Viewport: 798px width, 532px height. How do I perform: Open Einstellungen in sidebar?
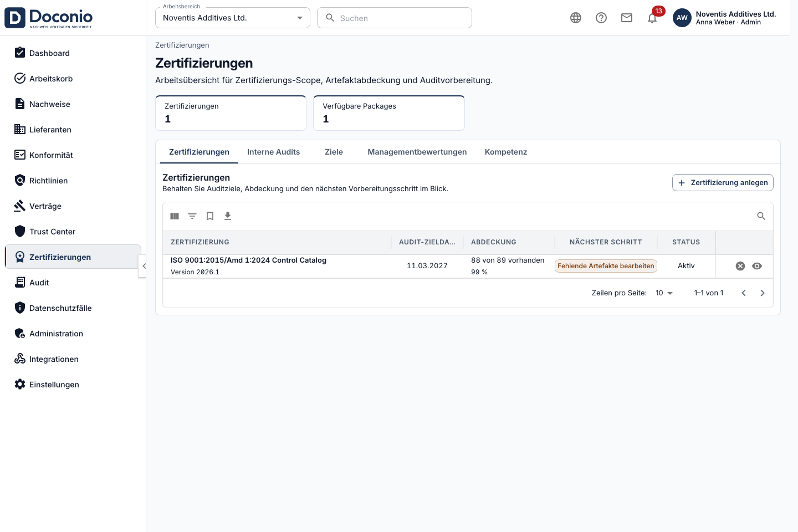coord(73,385)
